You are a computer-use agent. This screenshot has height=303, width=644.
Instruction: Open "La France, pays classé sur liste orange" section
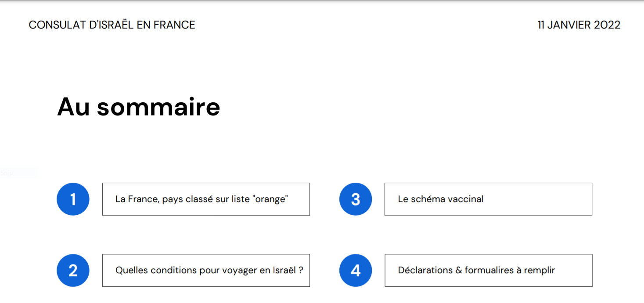pyautogui.click(x=206, y=199)
